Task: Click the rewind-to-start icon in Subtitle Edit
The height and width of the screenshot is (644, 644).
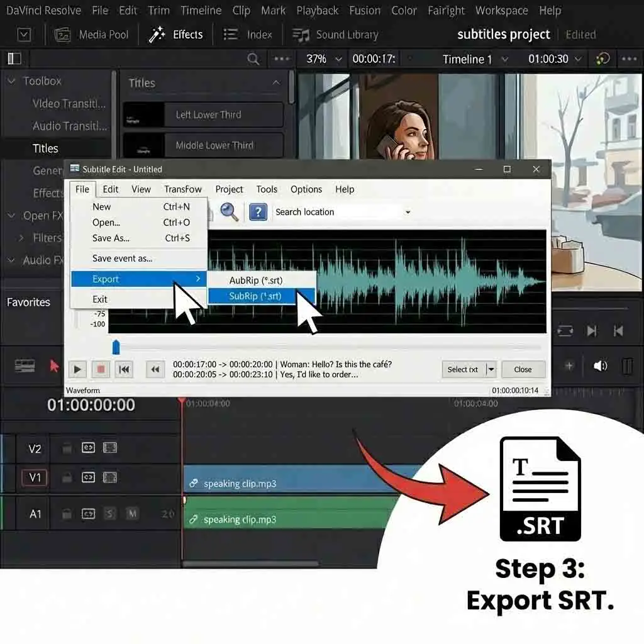Action: [x=124, y=369]
